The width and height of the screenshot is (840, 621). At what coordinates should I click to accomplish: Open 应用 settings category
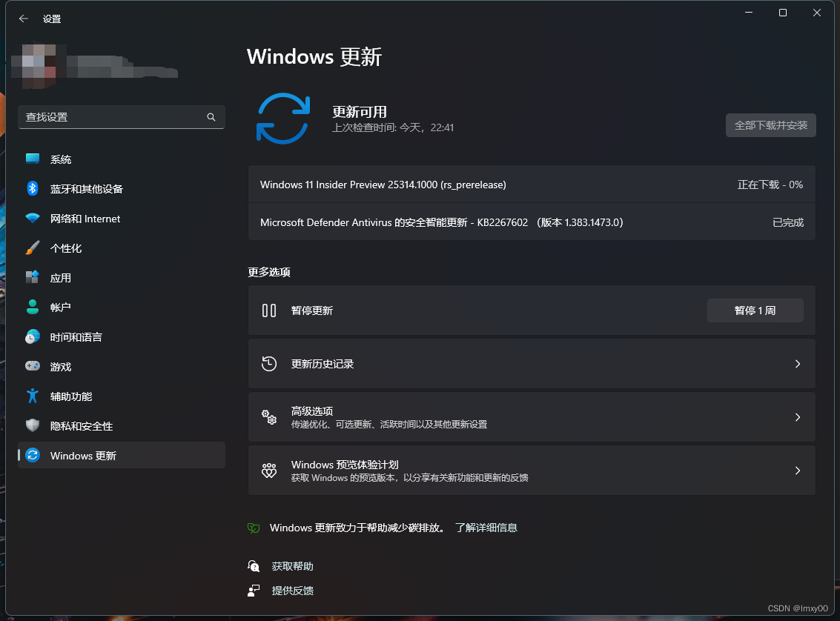(122, 277)
